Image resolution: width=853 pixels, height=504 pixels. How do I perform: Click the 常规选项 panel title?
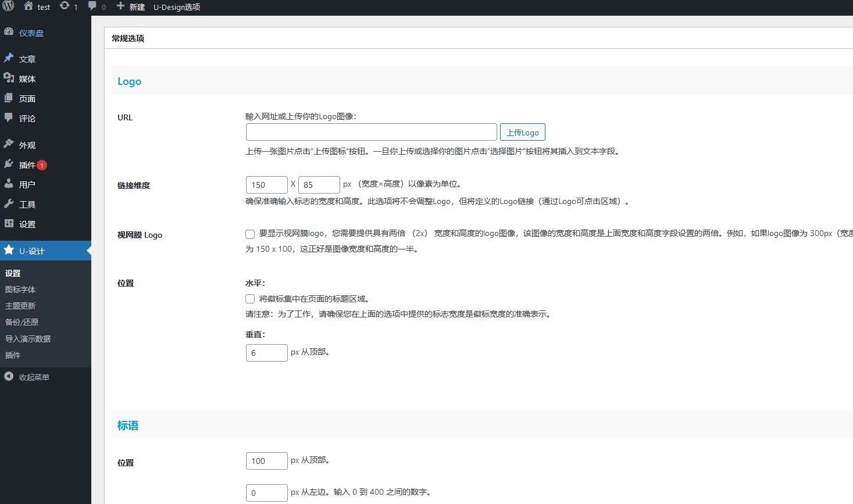point(128,38)
